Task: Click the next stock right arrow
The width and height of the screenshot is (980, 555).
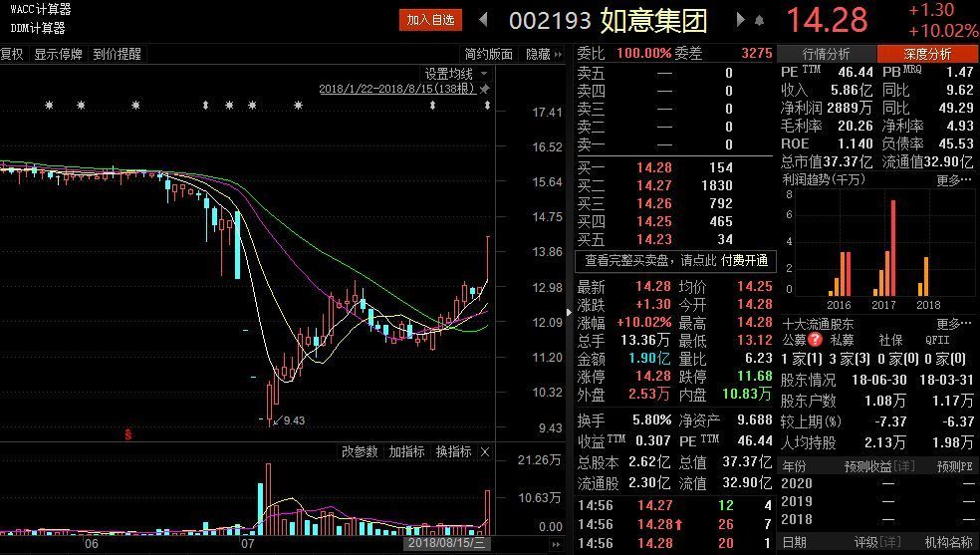Action: (x=740, y=20)
